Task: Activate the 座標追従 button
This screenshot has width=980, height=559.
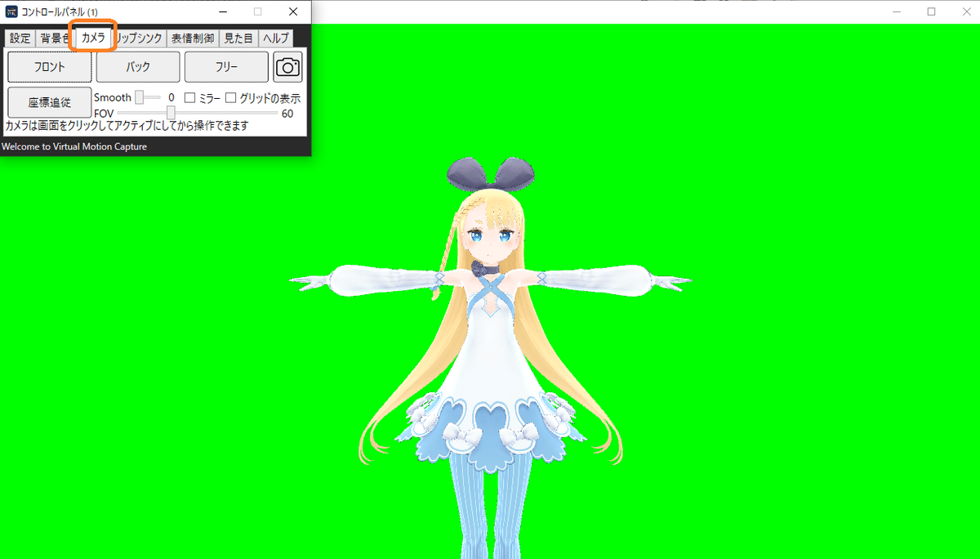Action: pos(49,101)
